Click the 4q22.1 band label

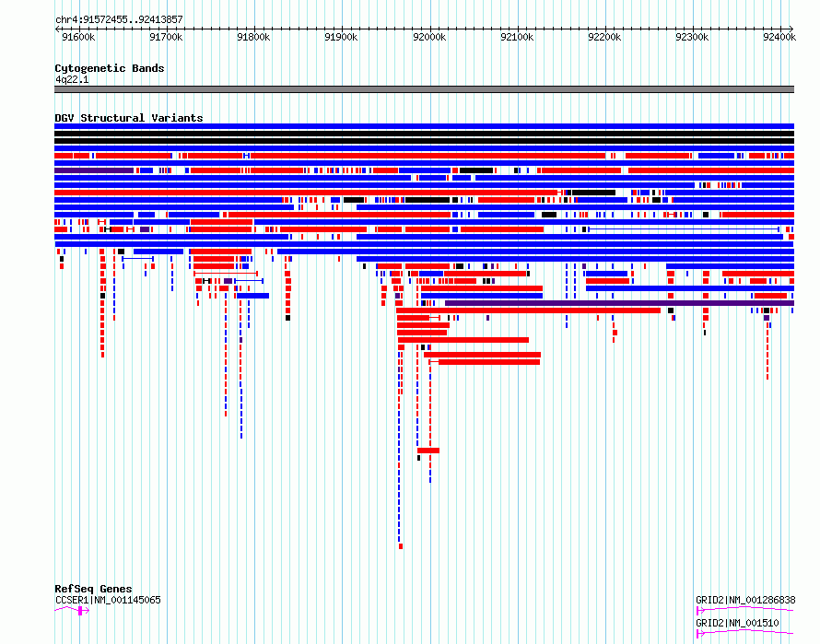tap(72, 79)
